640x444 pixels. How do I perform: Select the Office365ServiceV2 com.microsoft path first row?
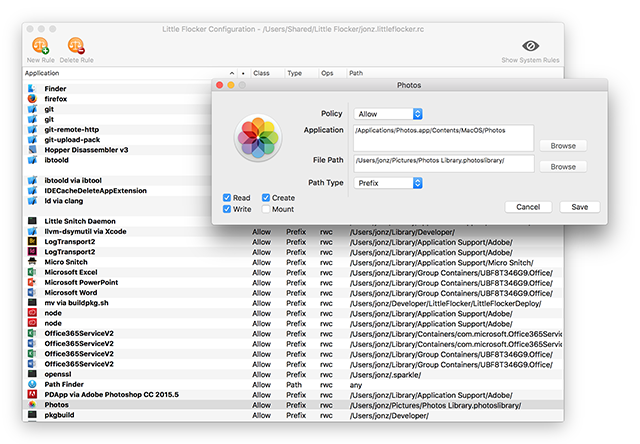(x=456, y=333)
